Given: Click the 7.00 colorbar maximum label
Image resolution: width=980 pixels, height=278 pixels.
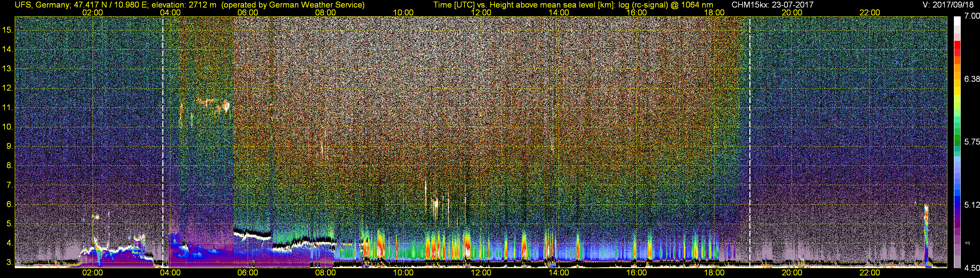Looking at the screenshot, I should pos(971,16).
